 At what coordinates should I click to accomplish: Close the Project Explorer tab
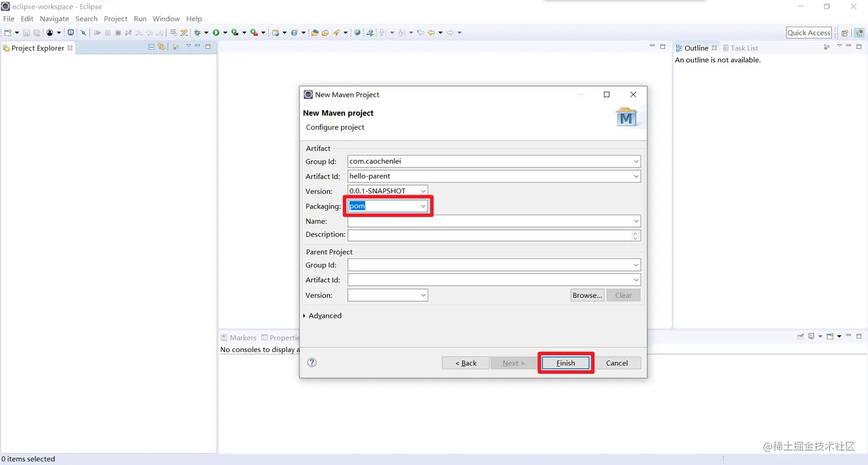(x=70, y=48)
